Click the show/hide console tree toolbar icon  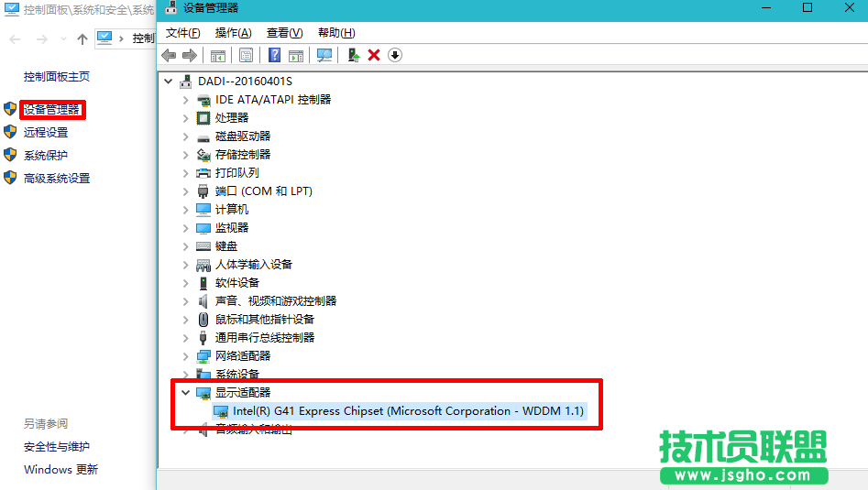point(218,55)
